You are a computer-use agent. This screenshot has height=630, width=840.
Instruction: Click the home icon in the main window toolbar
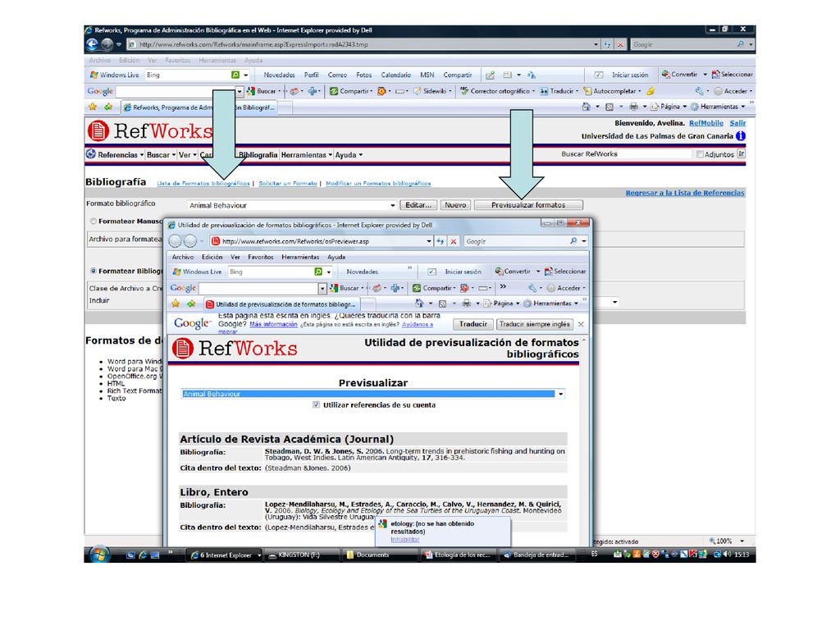(x=586, y=107)
